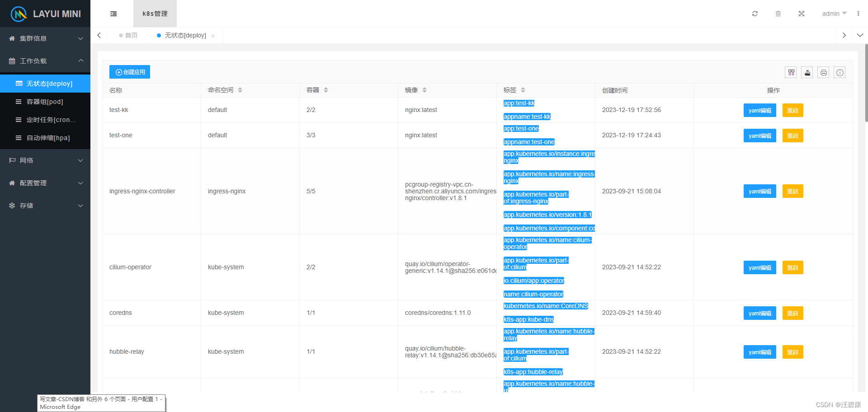Click 重启 for ingress-nginx-controller
The width and height of the screenshot is (868, 412).
pos(793,191)
